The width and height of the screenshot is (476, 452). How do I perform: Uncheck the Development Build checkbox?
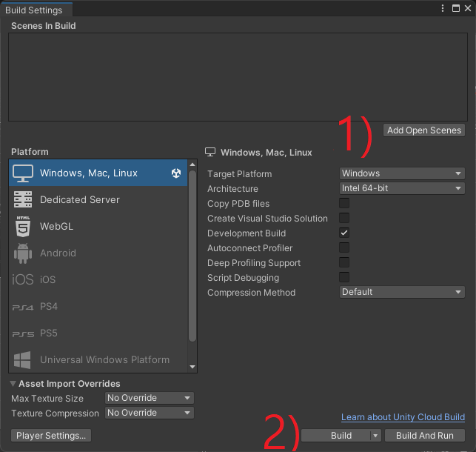point(344,233)
